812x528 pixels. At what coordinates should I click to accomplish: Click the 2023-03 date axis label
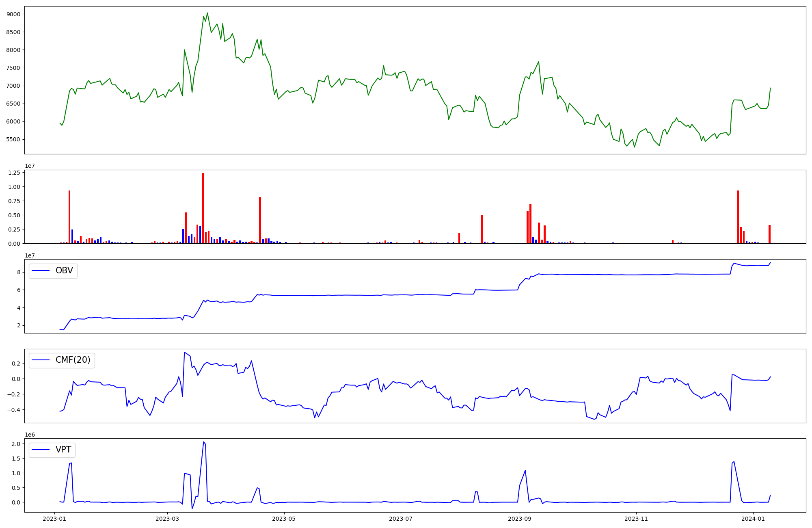(x=167, y=519)
